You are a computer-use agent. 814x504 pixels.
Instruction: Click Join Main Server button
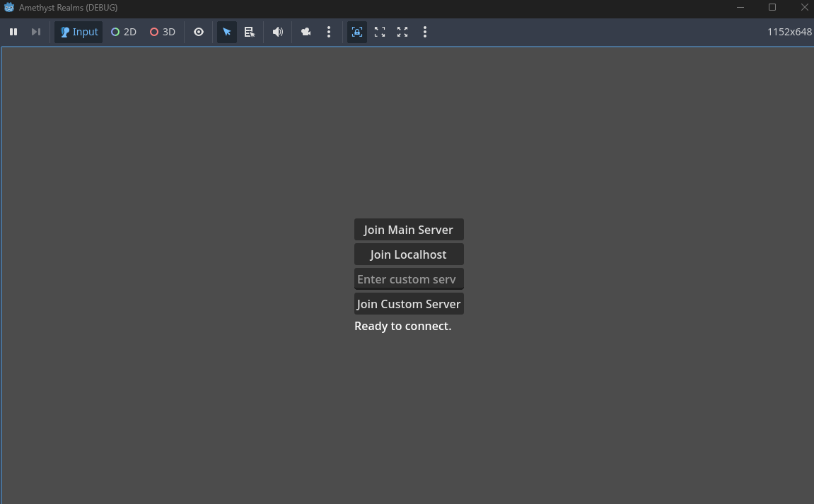409,230
